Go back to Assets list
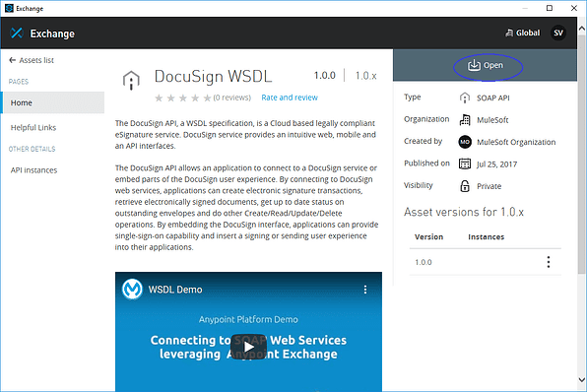Viewport: 587px width, 392px height. [32, 60]
